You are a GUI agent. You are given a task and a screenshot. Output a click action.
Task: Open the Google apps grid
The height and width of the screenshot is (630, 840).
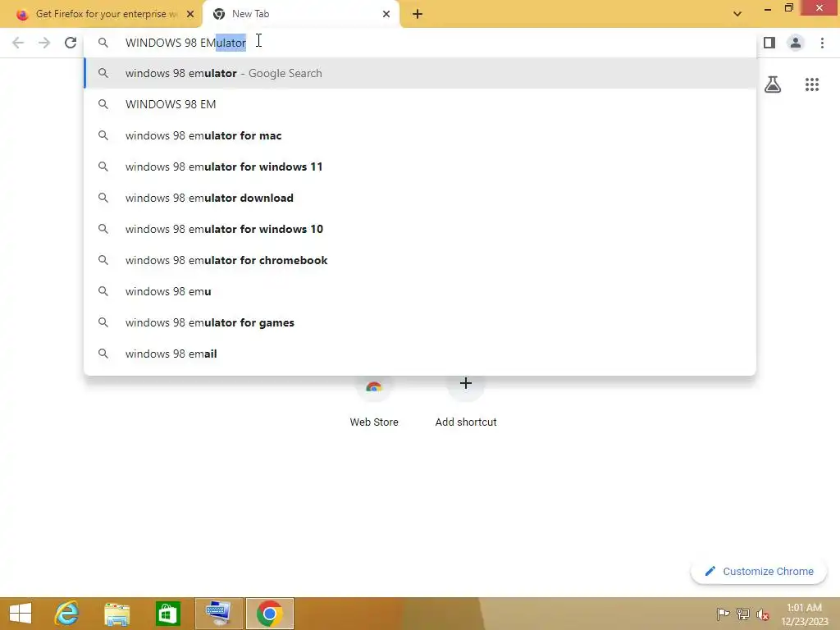812,84
